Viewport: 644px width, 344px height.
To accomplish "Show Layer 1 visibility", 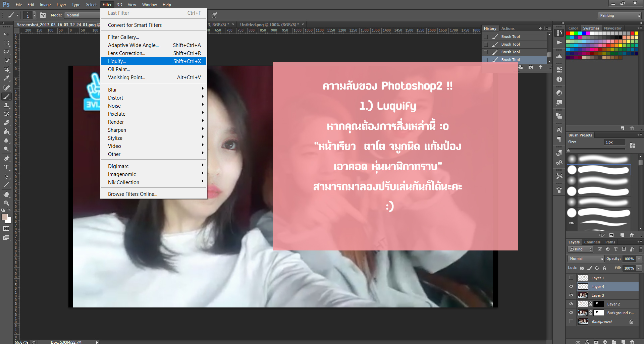I will tap(571, 278).
